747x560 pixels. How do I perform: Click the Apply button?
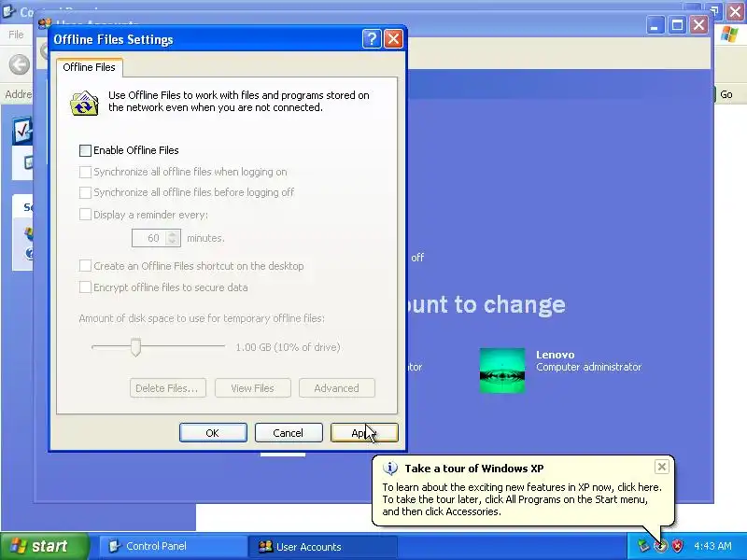364,433
